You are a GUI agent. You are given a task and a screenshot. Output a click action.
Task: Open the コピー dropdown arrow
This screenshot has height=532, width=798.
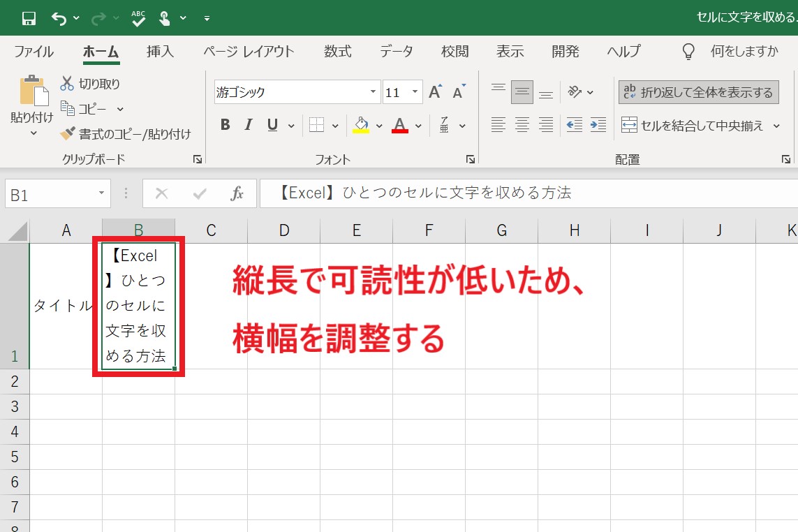tap(120, 109)
